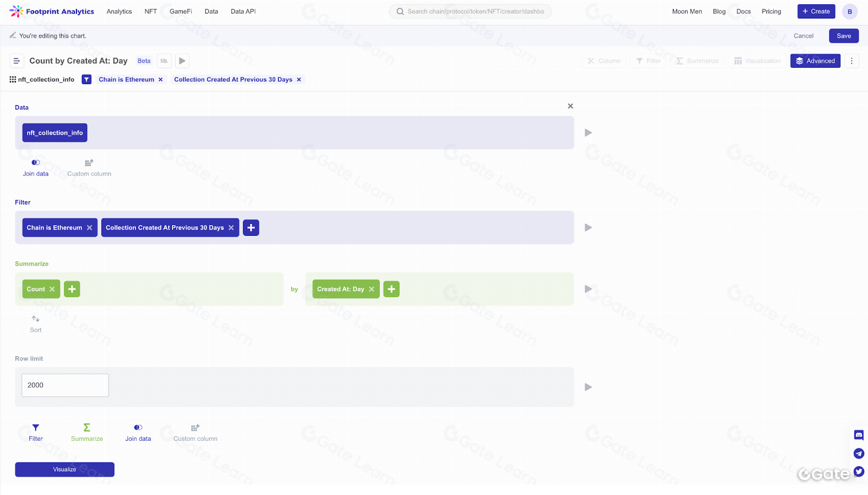Cancel editing the chart
This screenshot has width=868, height=495.
pyautogui.click(x=803, y=36)
